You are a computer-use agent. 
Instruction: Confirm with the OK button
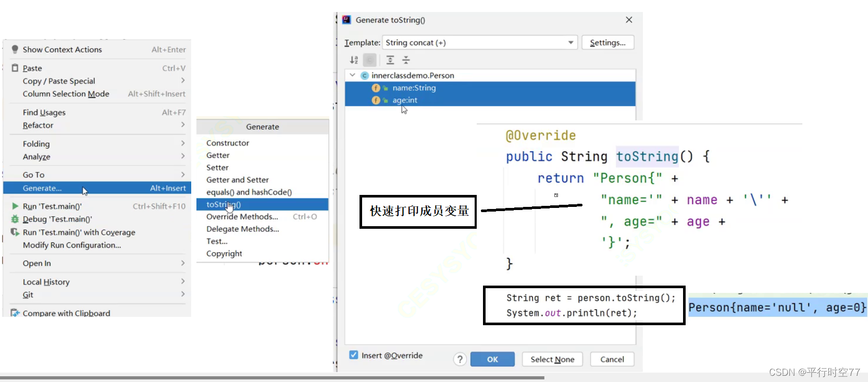(x=492, y=359)
